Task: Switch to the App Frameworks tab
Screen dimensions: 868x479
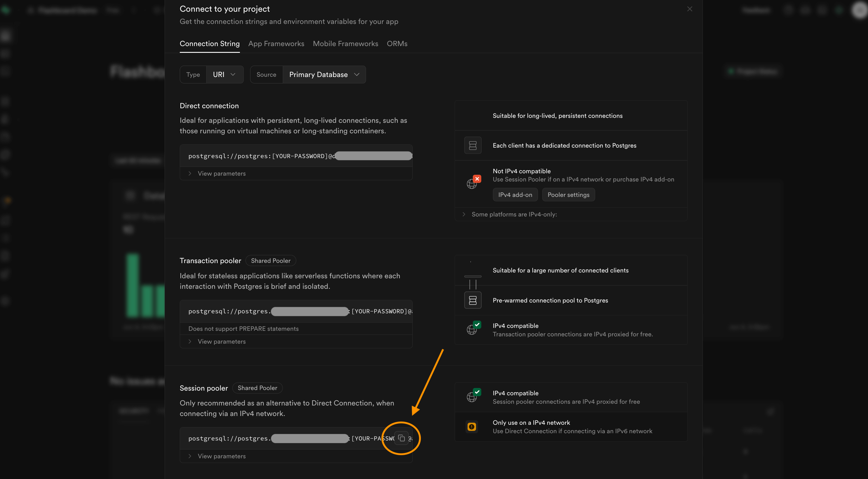Action: 276,43
